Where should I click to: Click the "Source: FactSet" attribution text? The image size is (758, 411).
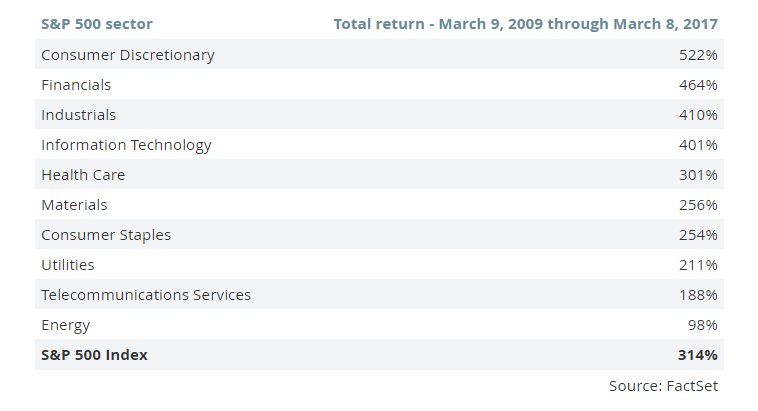click(663, 385)
